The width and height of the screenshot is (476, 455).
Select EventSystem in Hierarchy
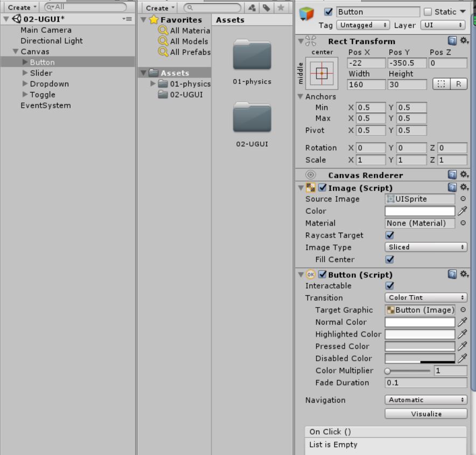coord(46,106)
